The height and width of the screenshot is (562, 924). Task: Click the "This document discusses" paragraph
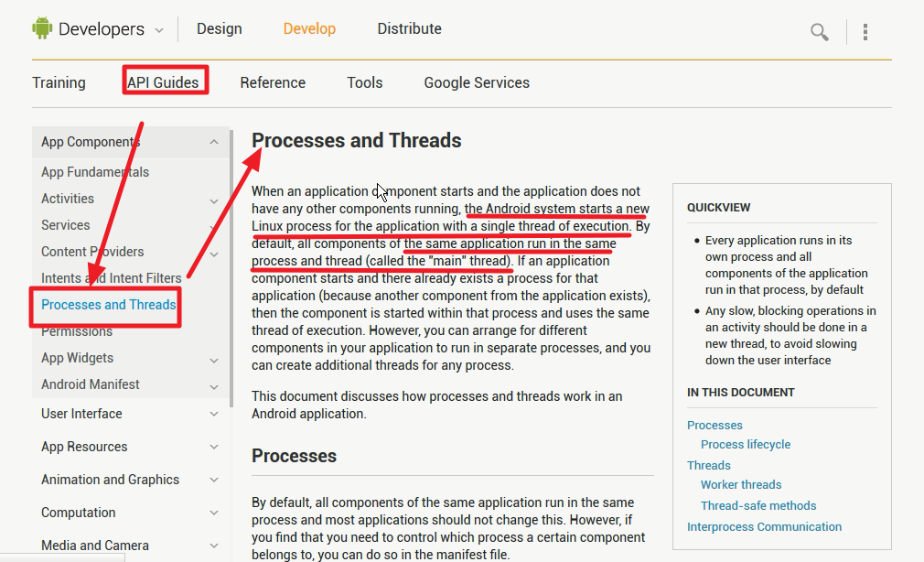[436, 405]
